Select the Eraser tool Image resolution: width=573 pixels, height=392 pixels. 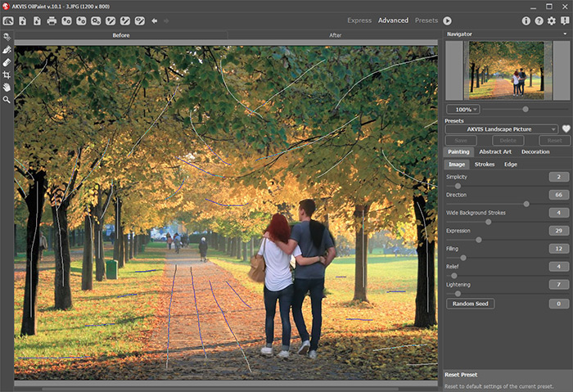coord(7,62)
